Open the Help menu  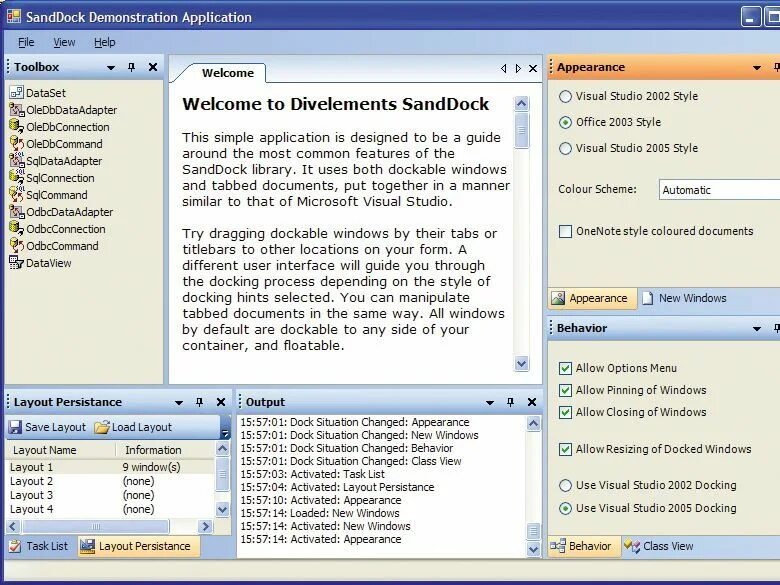(104, 42)
